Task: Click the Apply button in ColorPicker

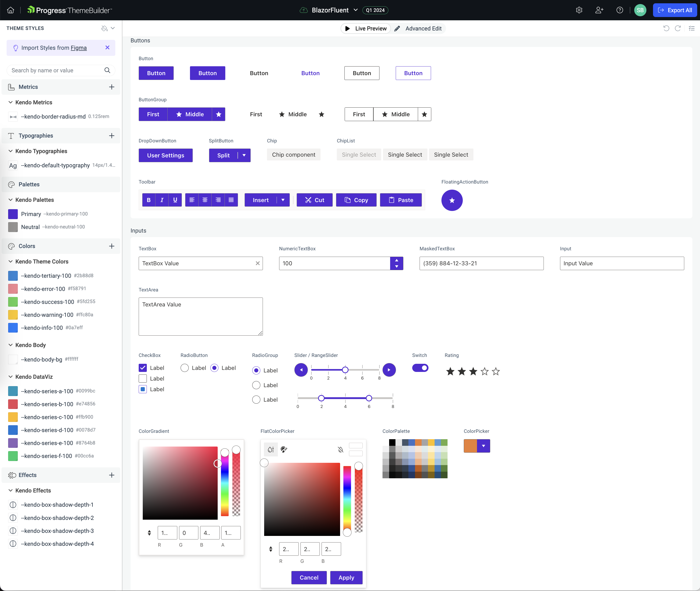Action: [x=346, y=577]
